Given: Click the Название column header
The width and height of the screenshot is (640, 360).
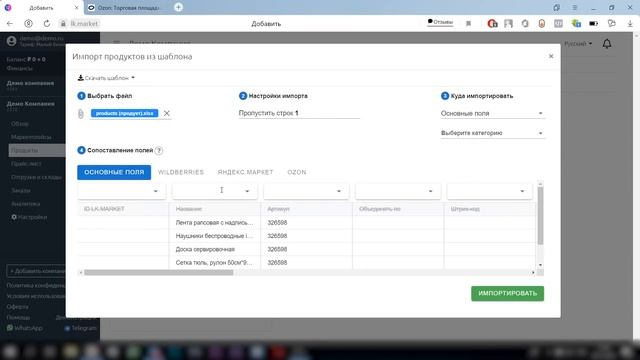Looking at the screenshot, I should pos(214,209).
